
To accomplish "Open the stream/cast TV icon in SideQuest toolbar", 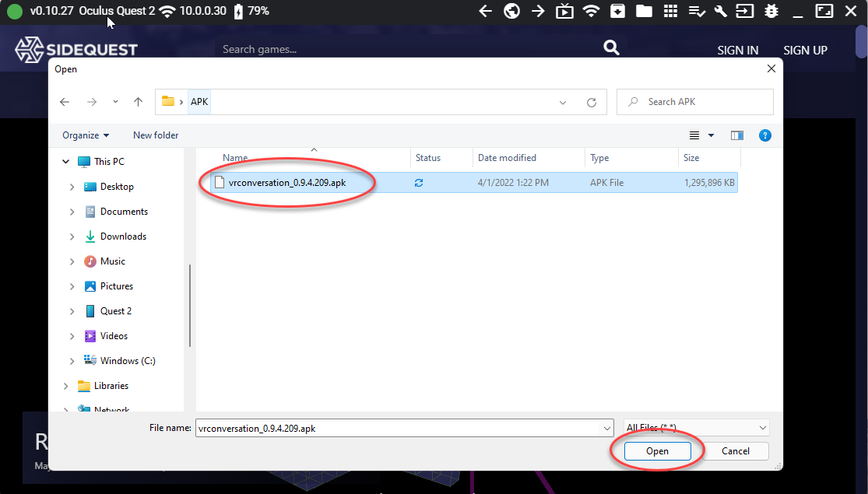I will click(x=564, y=11).
